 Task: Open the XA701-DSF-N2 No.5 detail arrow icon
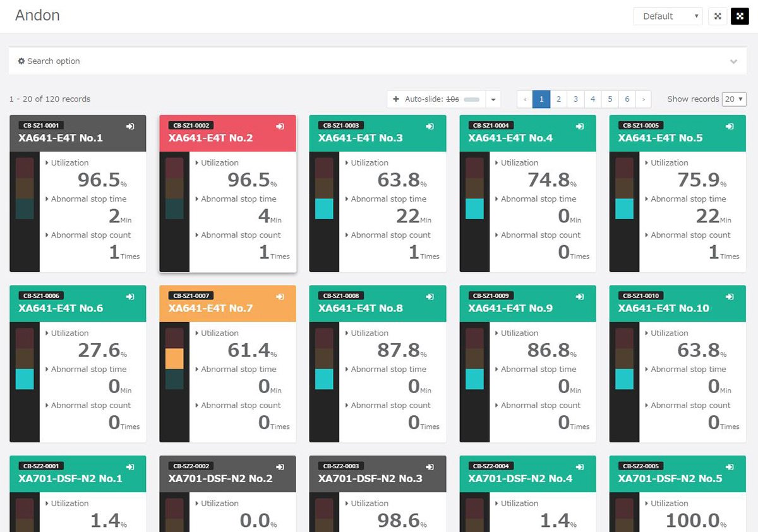[x=730, y=467]
